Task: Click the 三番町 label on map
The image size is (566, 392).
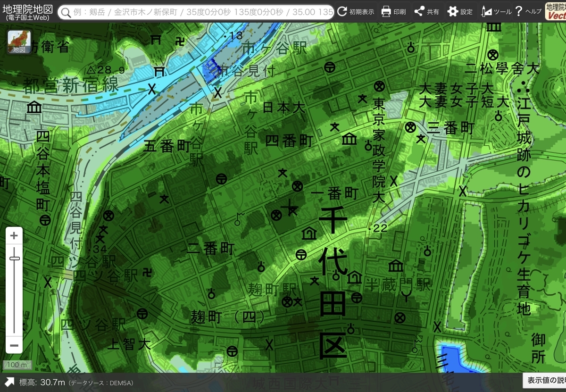Action: (451, 127)
